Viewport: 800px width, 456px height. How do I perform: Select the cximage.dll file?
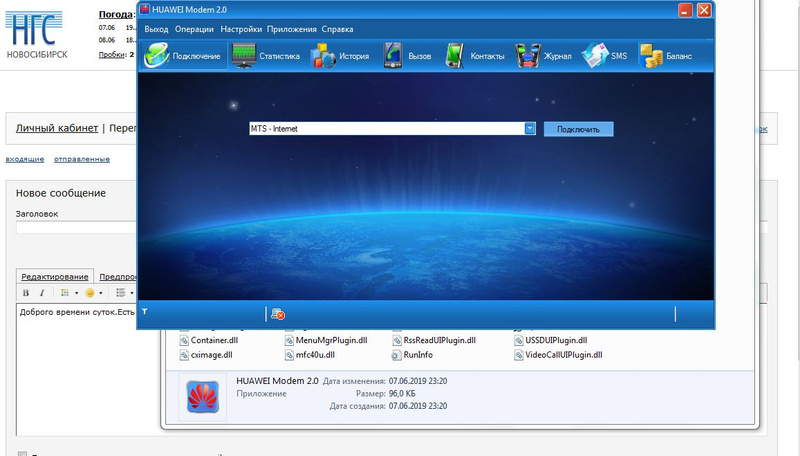pyautogui.click(x=210, y=355)
